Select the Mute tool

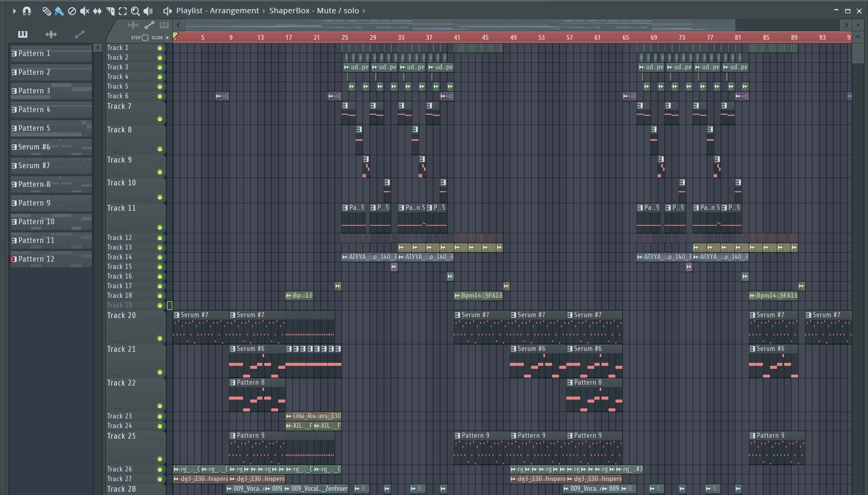coord(84,11)
